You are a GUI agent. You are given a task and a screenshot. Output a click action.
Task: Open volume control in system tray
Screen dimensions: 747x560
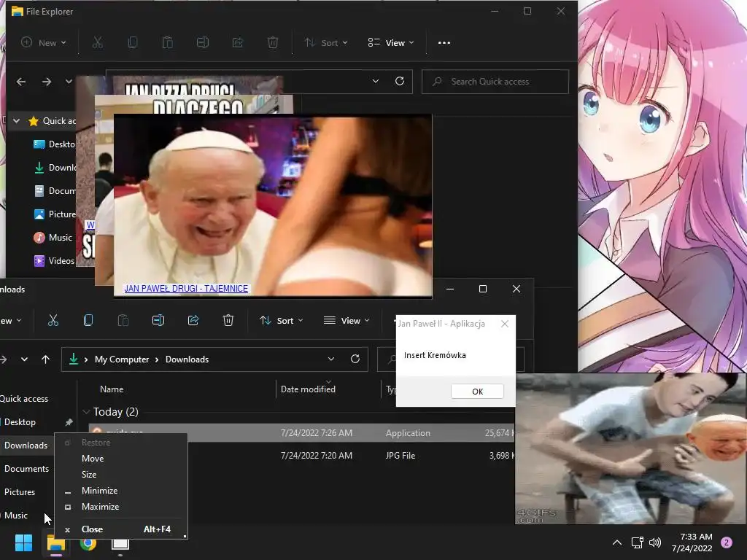coord(655,542)
